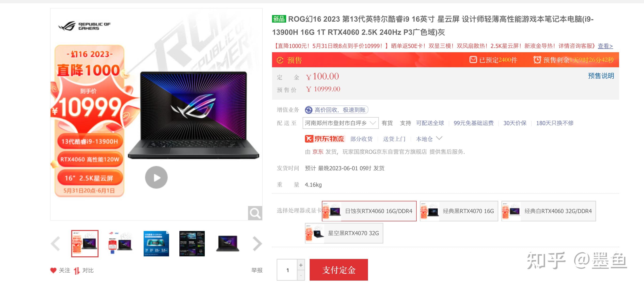Click the heart 关注 icon
The image size is (644, 286).
[53, 270]
